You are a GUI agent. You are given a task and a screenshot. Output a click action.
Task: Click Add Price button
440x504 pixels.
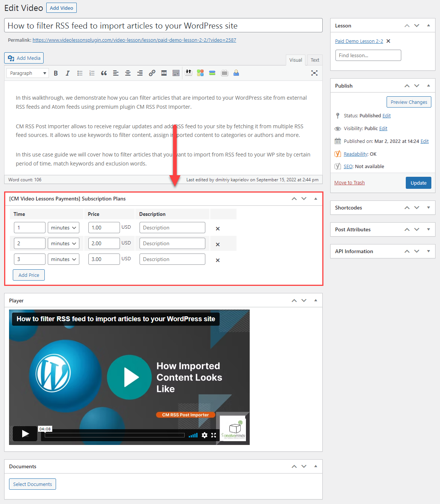(x=29, y=275)
